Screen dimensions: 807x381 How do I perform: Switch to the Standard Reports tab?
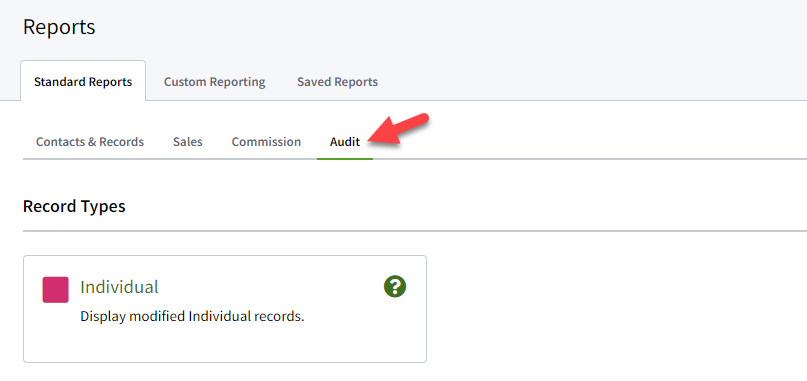[x=83, y=82]
